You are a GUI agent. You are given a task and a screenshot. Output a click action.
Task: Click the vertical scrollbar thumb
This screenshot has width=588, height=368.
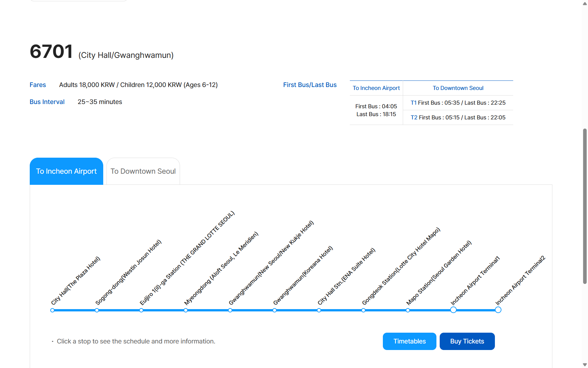(x=585, y=206)
